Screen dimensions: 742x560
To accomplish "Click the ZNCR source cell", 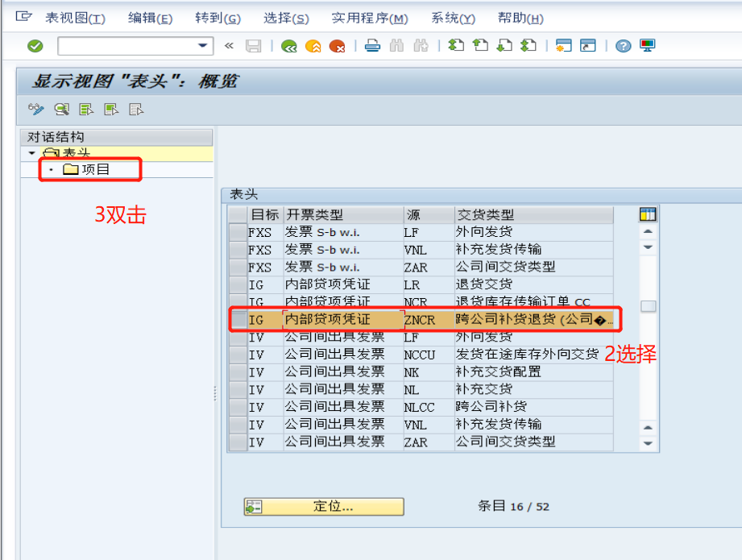I will (x=429, y=320).
